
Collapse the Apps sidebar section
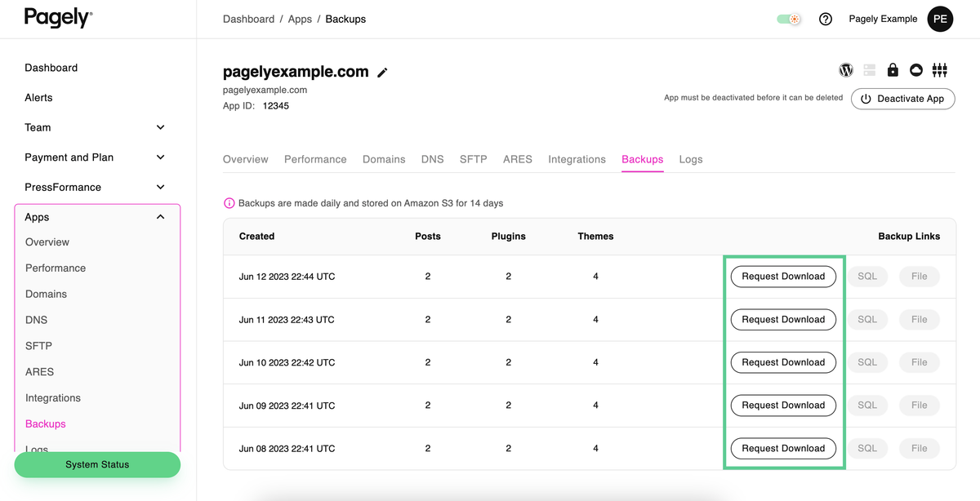click(160, 217)
